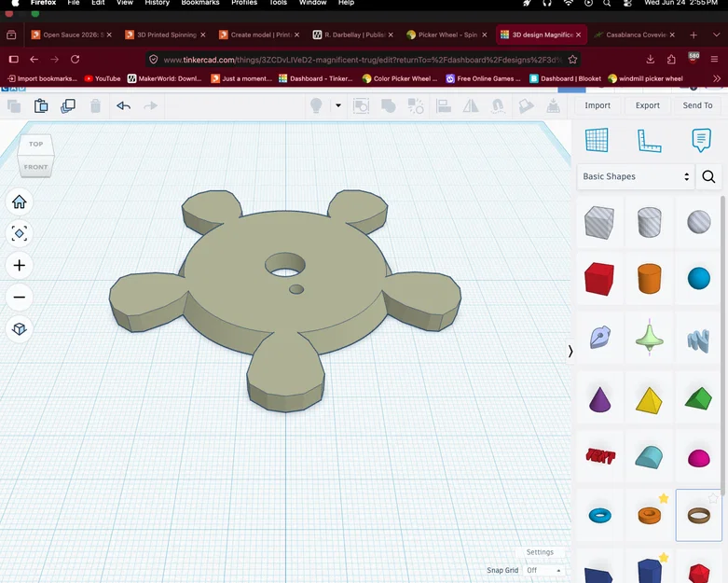Open the YouTube bookmark

coord(103,78)
